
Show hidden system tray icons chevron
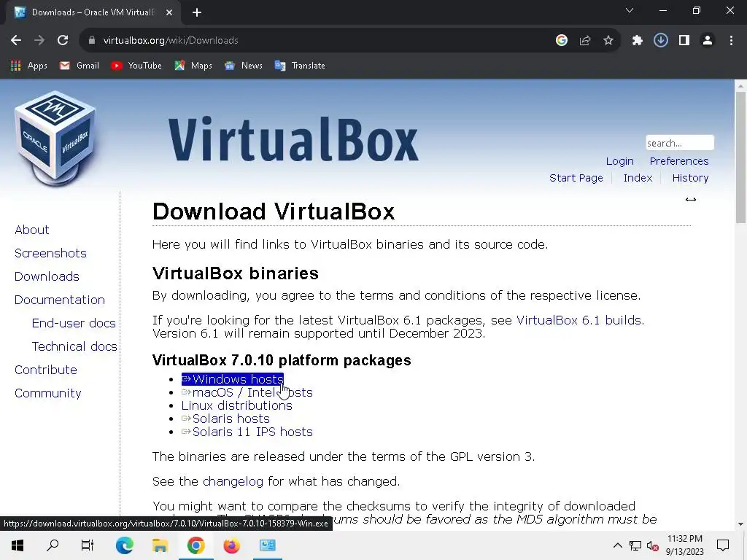point(617,545)
